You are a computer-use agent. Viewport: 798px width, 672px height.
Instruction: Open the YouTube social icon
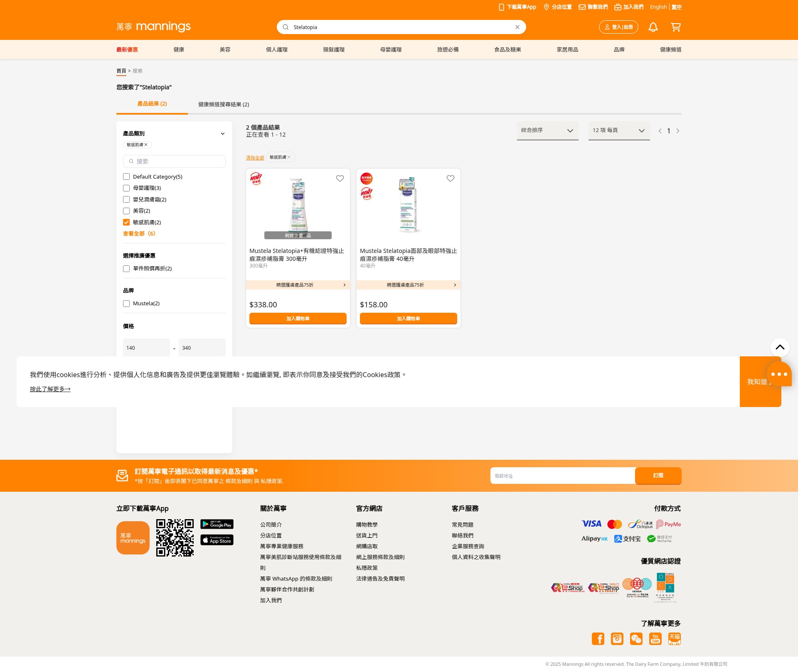click(x=655, y=639)
